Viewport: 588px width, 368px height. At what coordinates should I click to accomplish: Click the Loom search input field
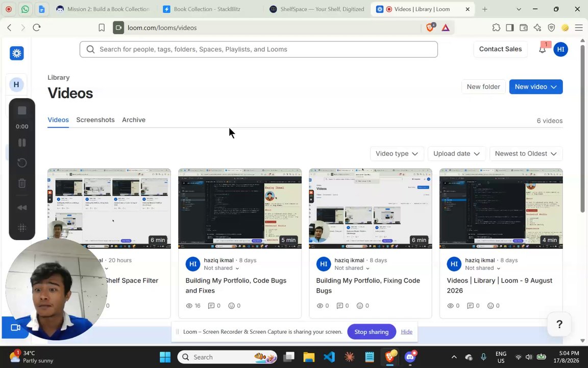point(258,49)
